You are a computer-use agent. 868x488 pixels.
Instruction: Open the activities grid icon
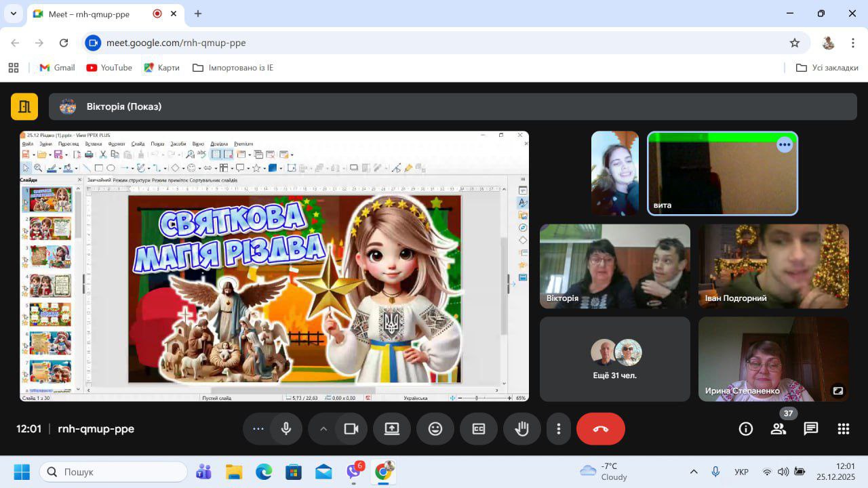click(x=844, y=429)
